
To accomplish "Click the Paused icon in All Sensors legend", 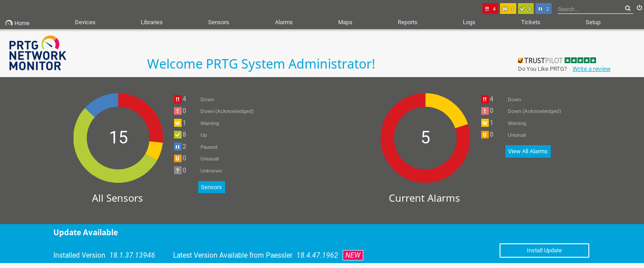I will coord(178,147).
